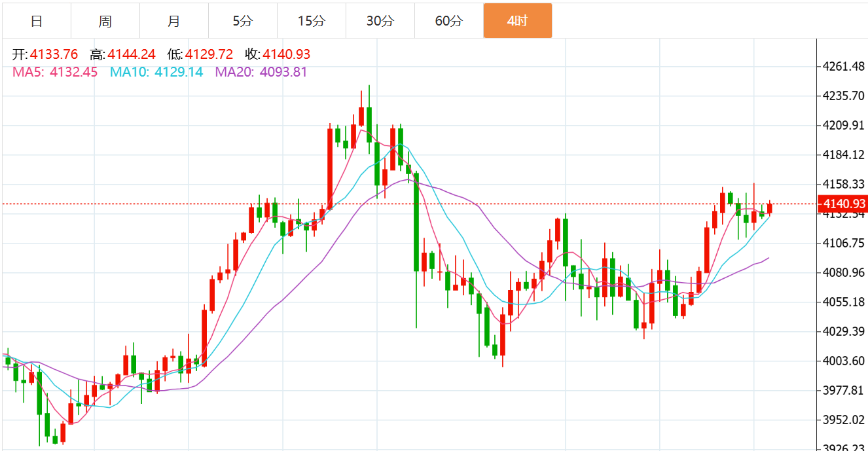Click the pink MA5 indicator label

(55, 72)
